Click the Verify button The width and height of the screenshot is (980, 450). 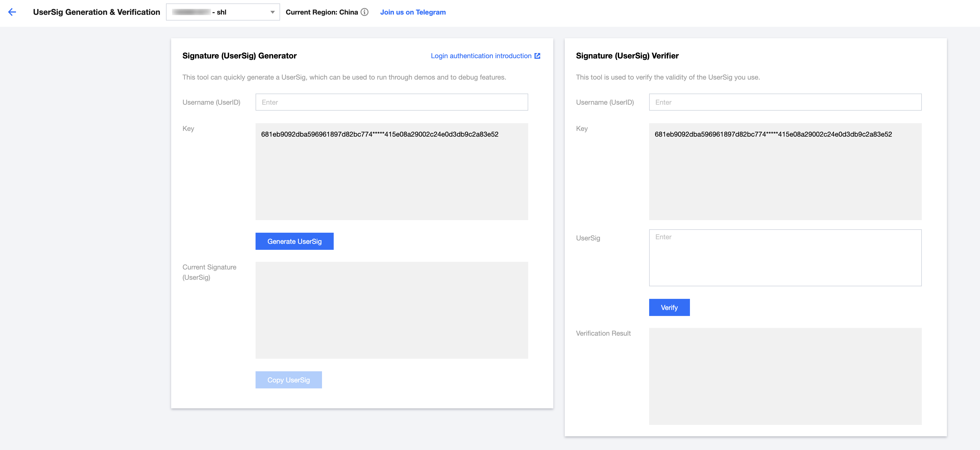pyautogui.click(x=669, y=307)
